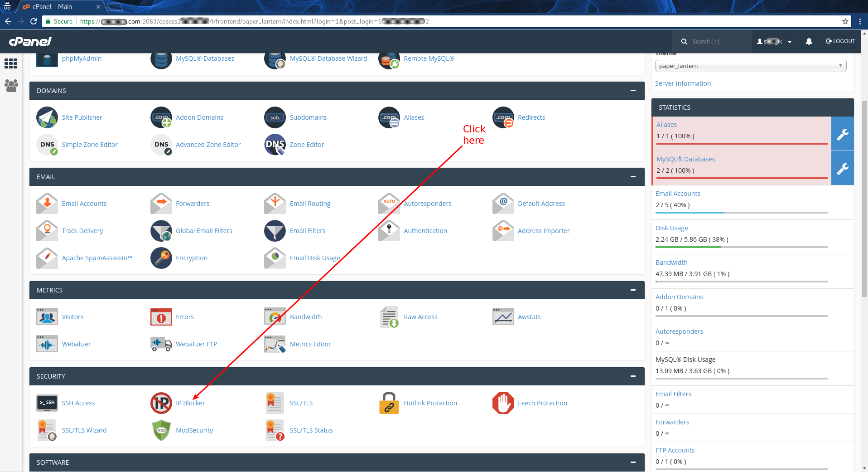Click the Awstats chart icon
The width and height of the screenshot is (868, 472).
click(503, 317)
